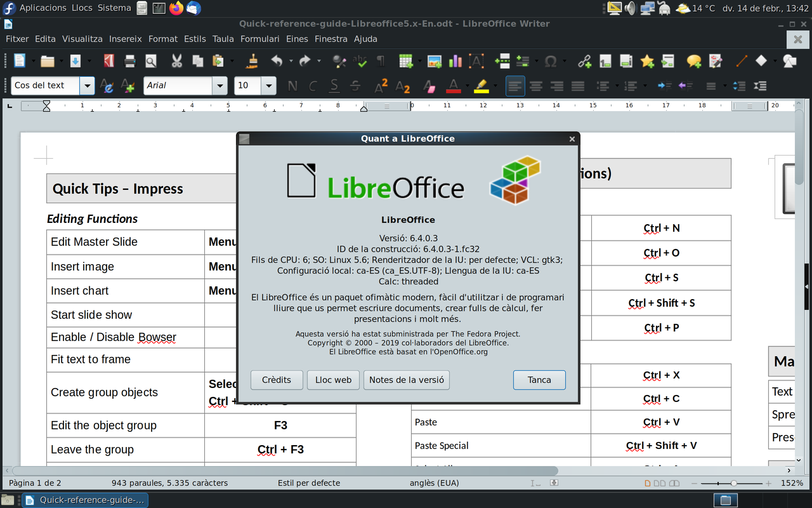Click the Insert Footnote icon
Viewport: 812px width, 508px height.
[x=605, y=61]
